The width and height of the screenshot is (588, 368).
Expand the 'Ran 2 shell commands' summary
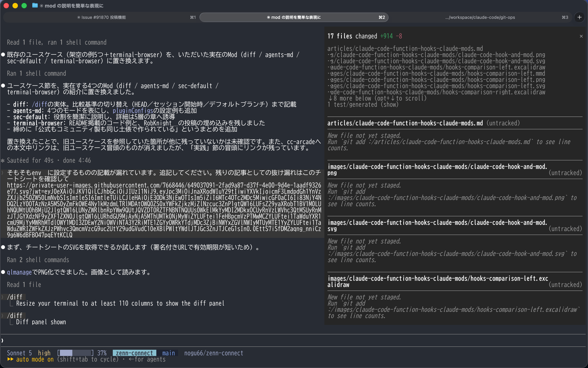[x=38, y=260]
